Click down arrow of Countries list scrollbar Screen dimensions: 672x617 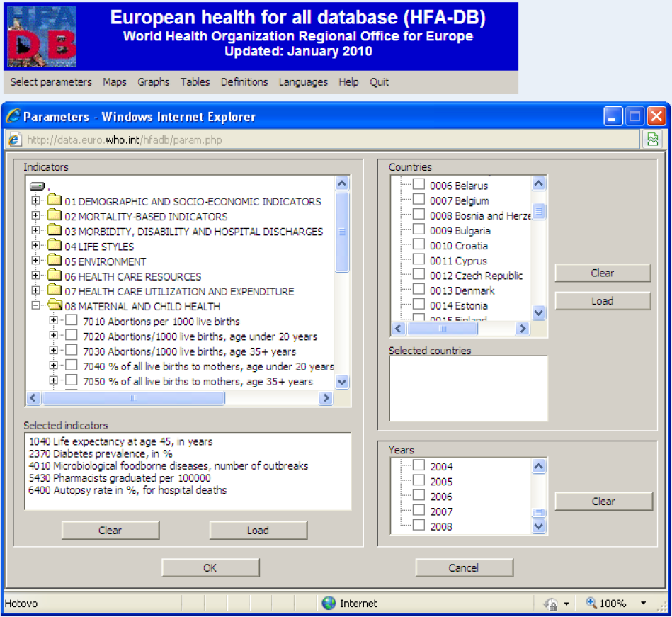pos(539,312)
